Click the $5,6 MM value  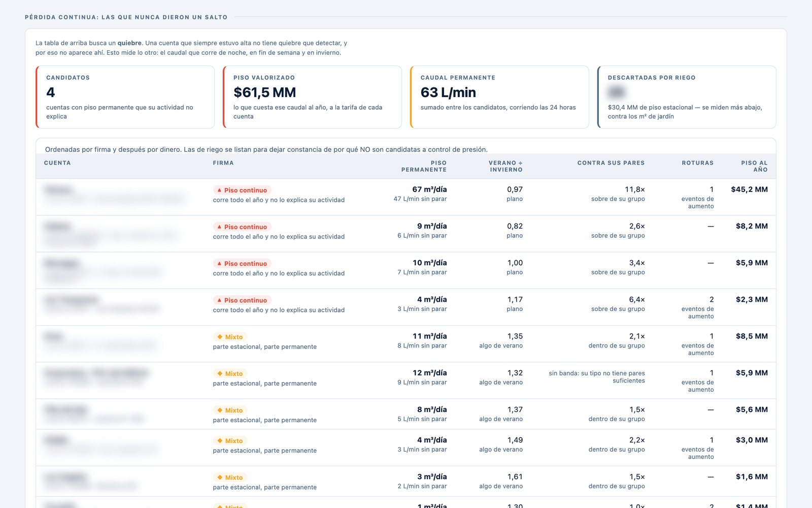coord(752,409)
